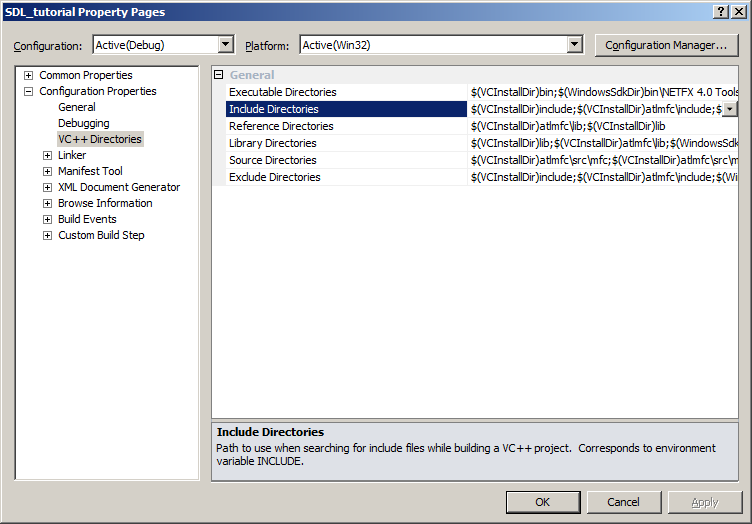Select Reference Directories property
The width and height of the screenshot is (752, 524).
(x=346, y=126)
